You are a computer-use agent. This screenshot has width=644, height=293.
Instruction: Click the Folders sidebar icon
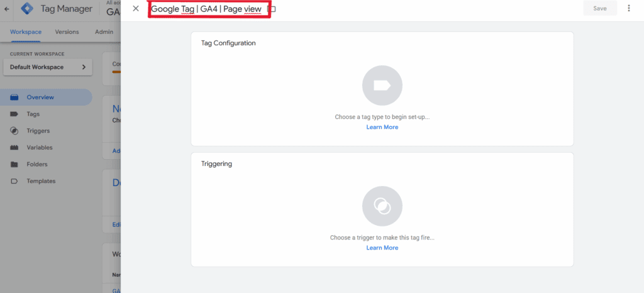[14, 165]
